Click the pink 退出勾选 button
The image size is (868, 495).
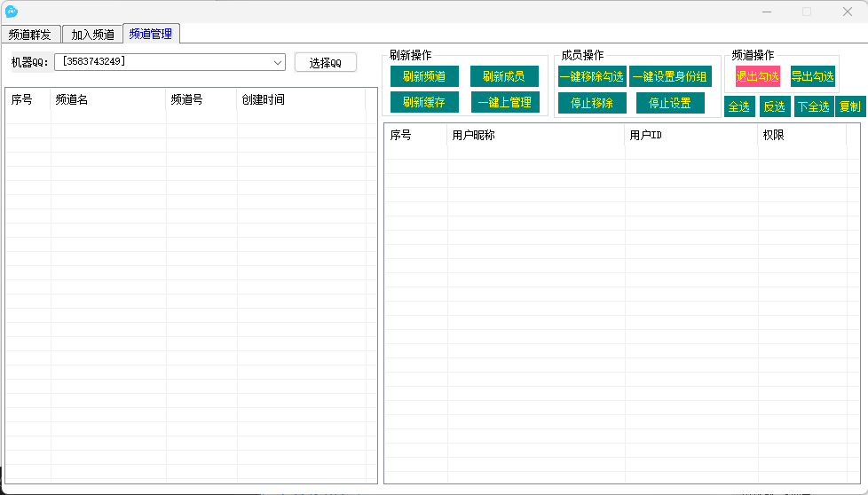click(x=757, y=76)
